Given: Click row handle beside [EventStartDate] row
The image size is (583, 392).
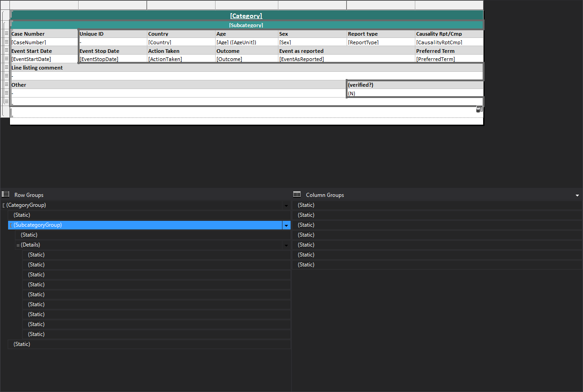Looking at the screenshot, I should [6, 59].
